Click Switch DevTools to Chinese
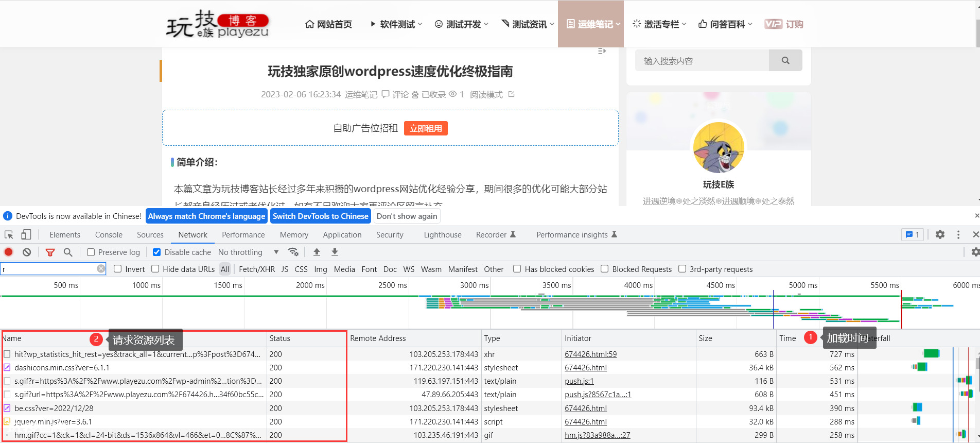980x443 pixels. [x=321, y=216]
